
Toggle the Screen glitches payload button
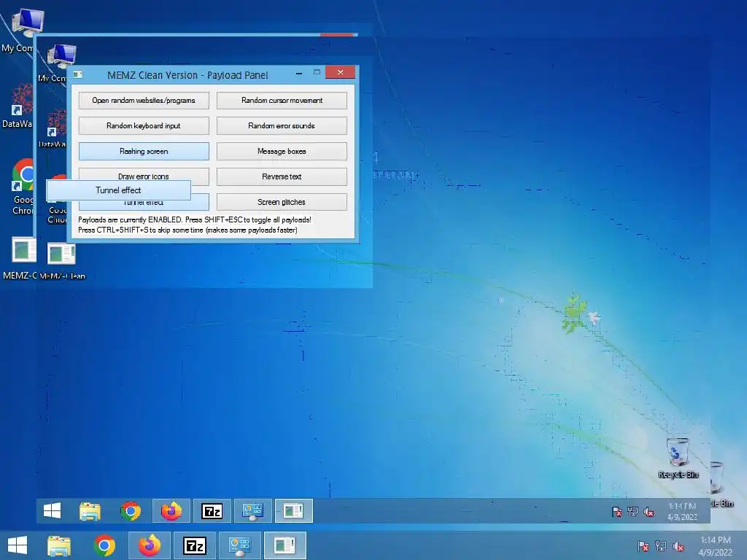pyautogui.click(x=282, y=202)
